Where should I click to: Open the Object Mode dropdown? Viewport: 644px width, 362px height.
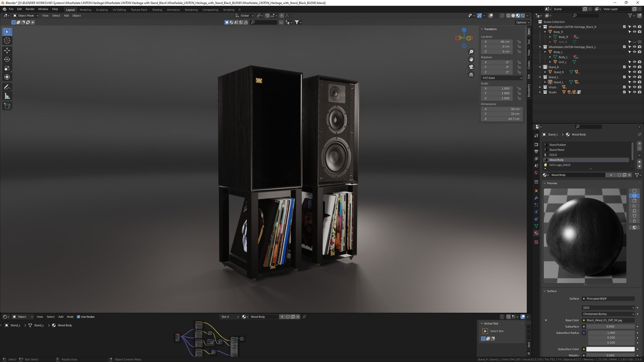[26, 16]
